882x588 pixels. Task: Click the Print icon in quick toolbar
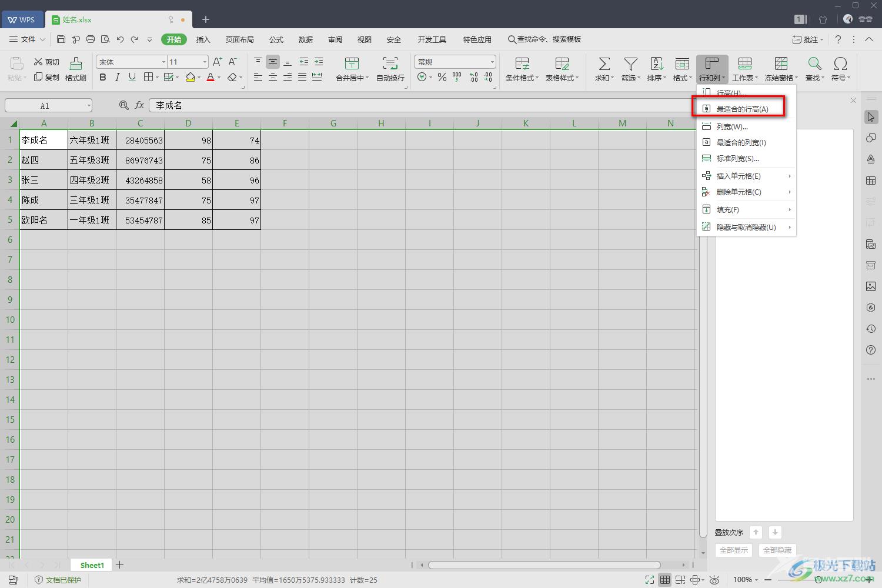point(91,39)
